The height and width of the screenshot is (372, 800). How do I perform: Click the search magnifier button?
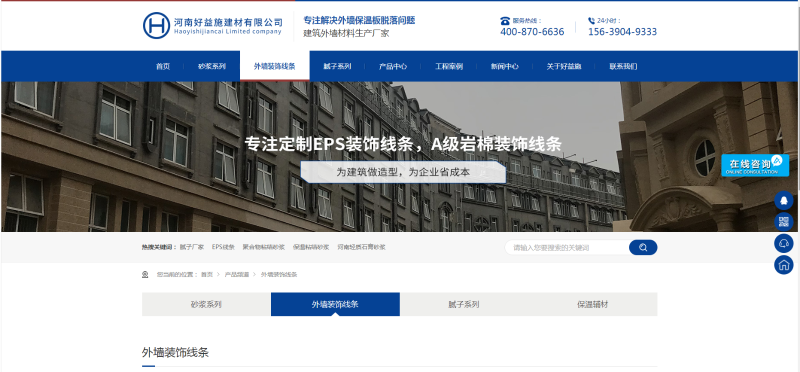point(643,247)
